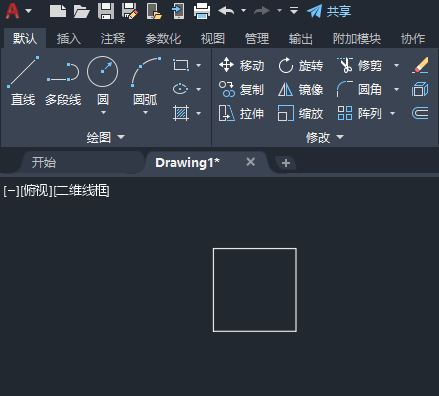Add a new drawing tab
The image size is (439, 396).
(286, 163)
